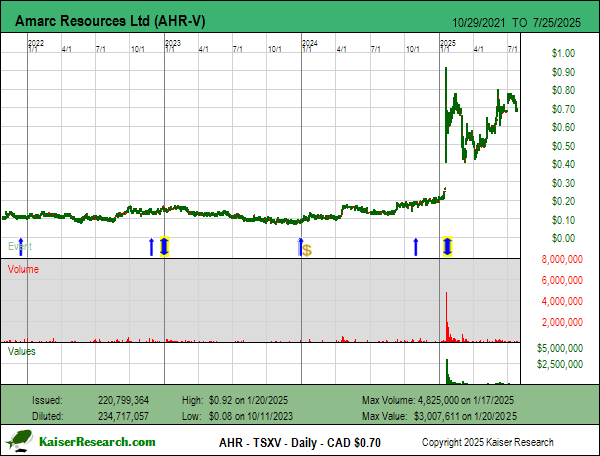Image resolution: width=600 pixels, height=456 pixels.
Task: Click the $0.10 price axis label
Action: 563,220
